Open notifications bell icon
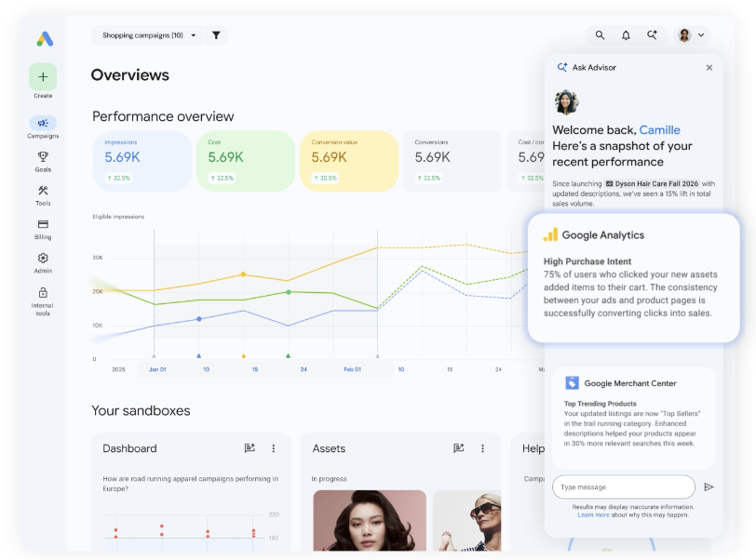Image resolution: width=756 pixels, height=560 pixels. coord(626,35)
